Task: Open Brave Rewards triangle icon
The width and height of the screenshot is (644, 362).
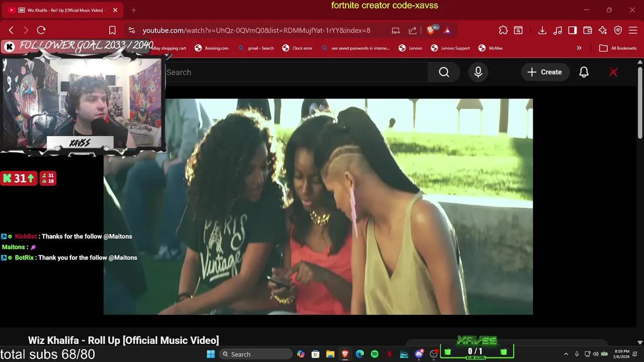Action: [447, 30]
